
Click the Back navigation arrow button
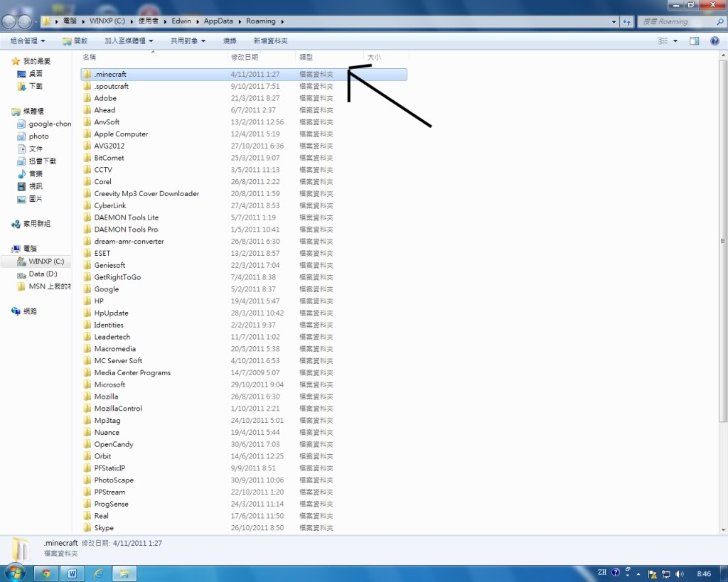click(x=9, y=21)
